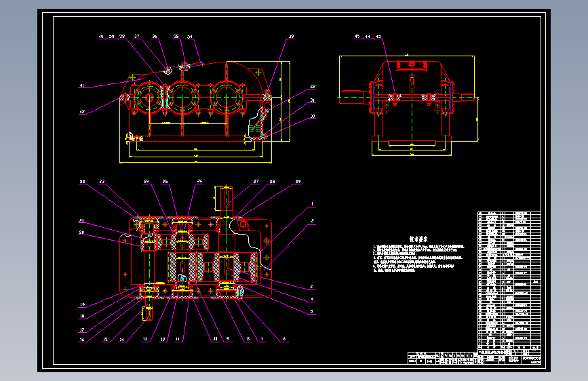Image resolution: width=588 pixels, height=381 pixels.
Task: Select part balloon number 43
Action: coord(378,37)
